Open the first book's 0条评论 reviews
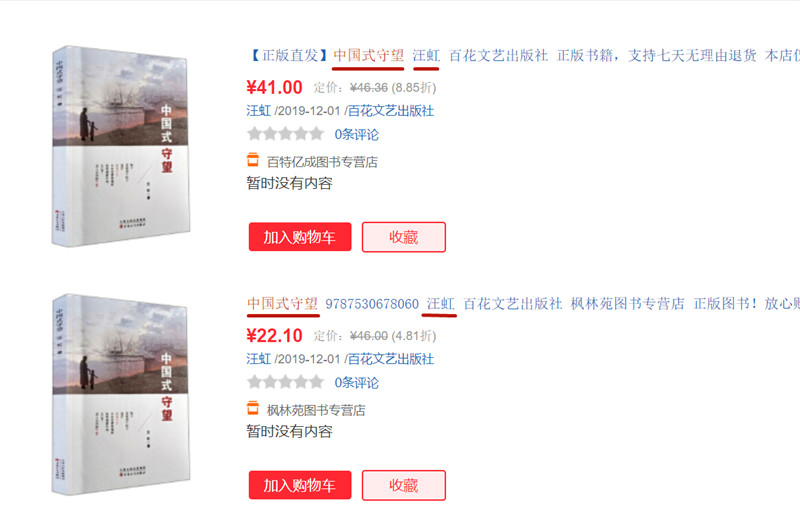800x517 pixels. point(357,135)
